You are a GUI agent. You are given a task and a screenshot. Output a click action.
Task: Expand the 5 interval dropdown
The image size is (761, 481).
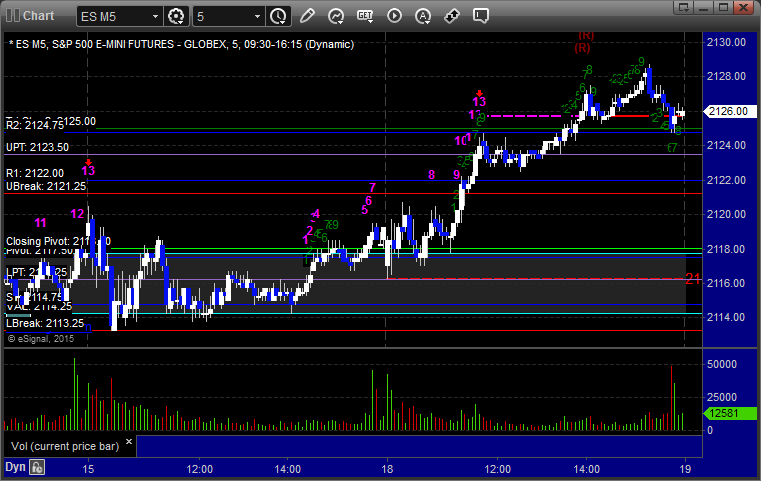257,17
